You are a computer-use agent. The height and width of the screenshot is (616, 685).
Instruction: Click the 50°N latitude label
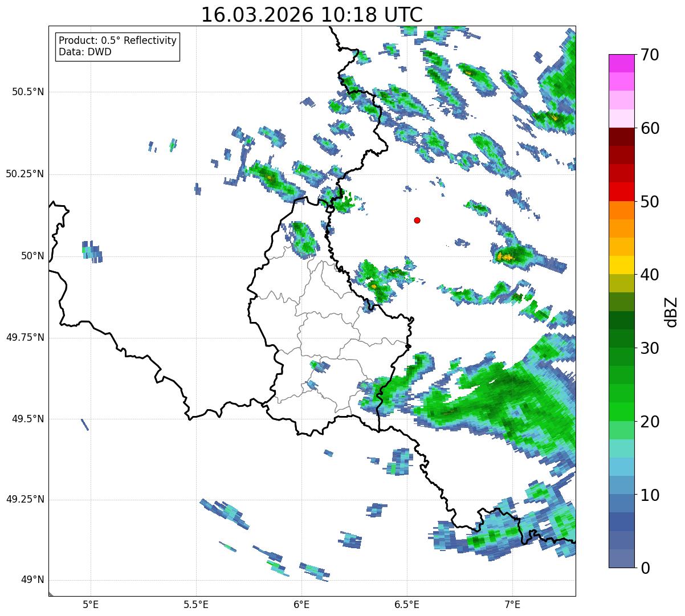point(32,256)
